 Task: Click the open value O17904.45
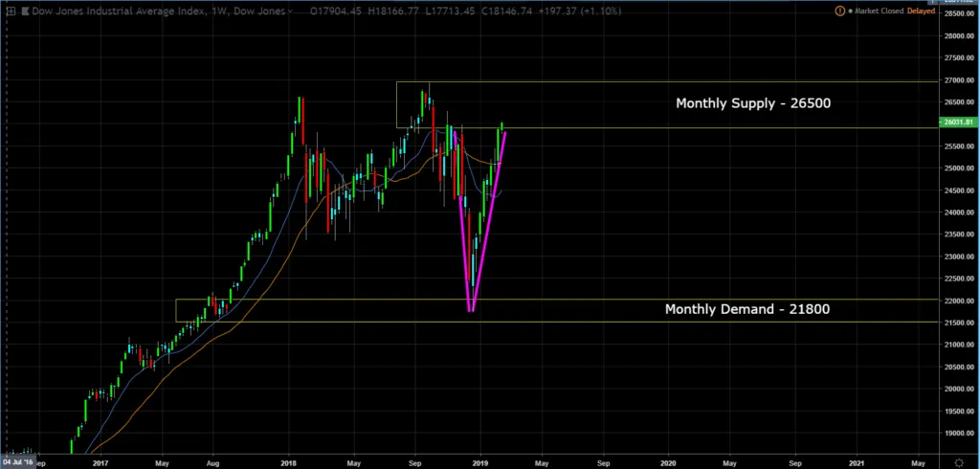point(335,11)
